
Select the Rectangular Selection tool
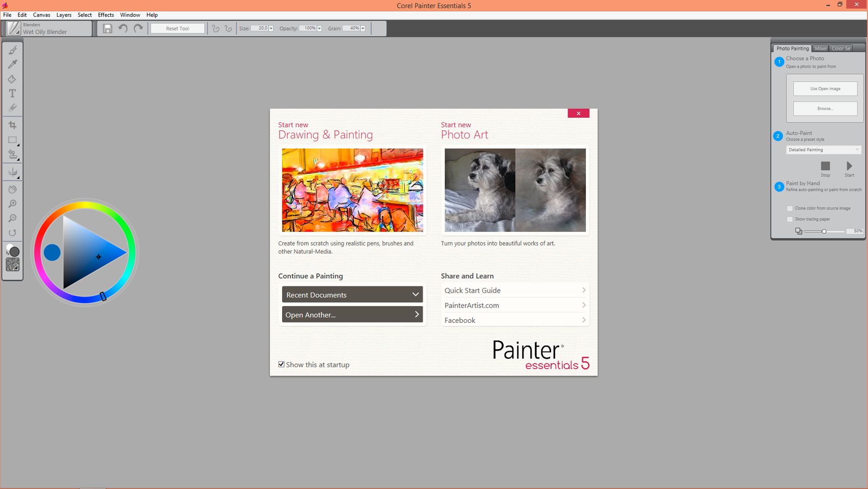pos(13,140)
